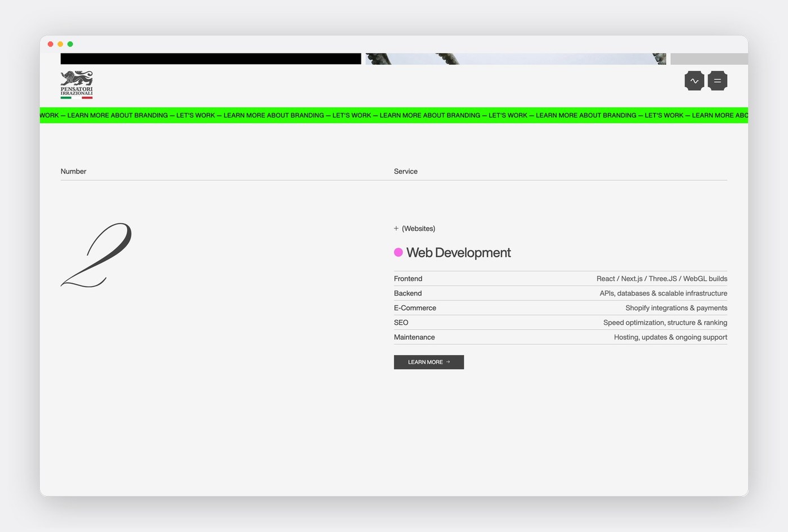Viewport: 788px width, 532px height.
Task: Click the statue photo thumbnail at top
Action: point(516,59)
